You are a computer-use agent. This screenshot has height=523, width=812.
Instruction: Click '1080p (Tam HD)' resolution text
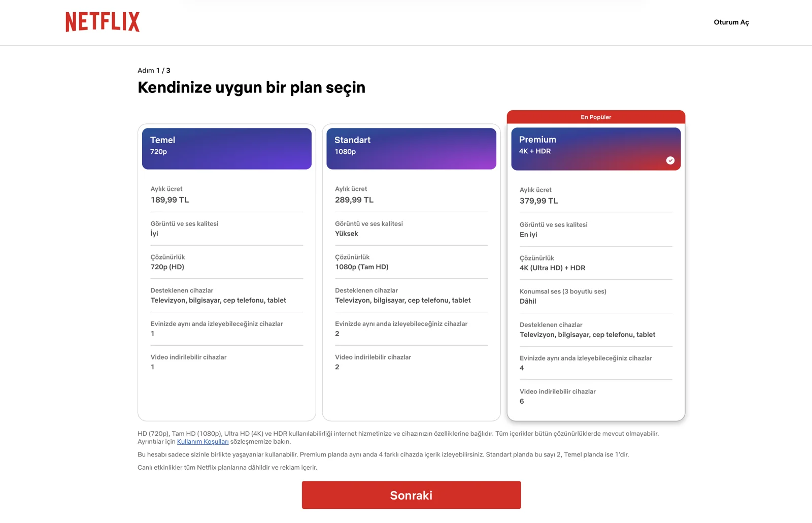pos(361,267)
